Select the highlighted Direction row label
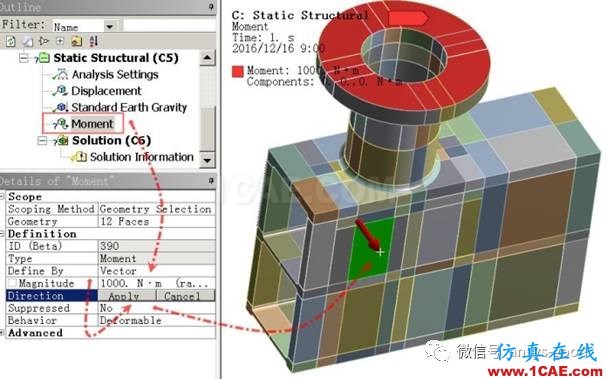The image size is (607, 379). tap(52, 296)
